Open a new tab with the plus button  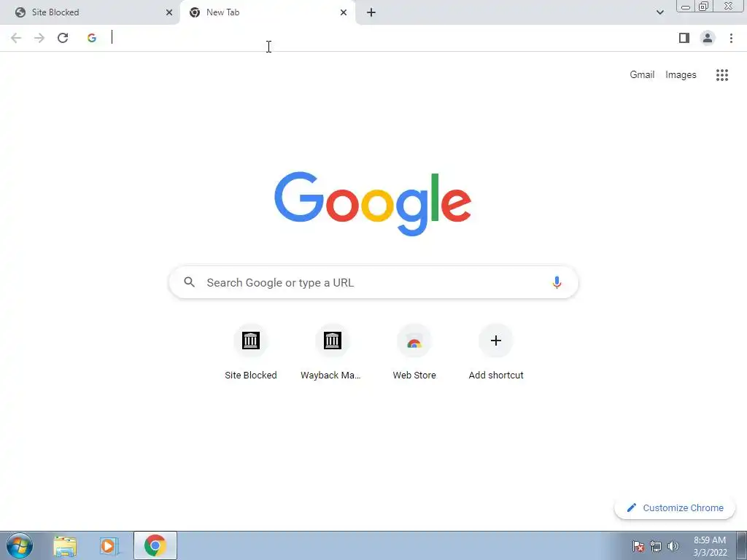pos(371,12)
